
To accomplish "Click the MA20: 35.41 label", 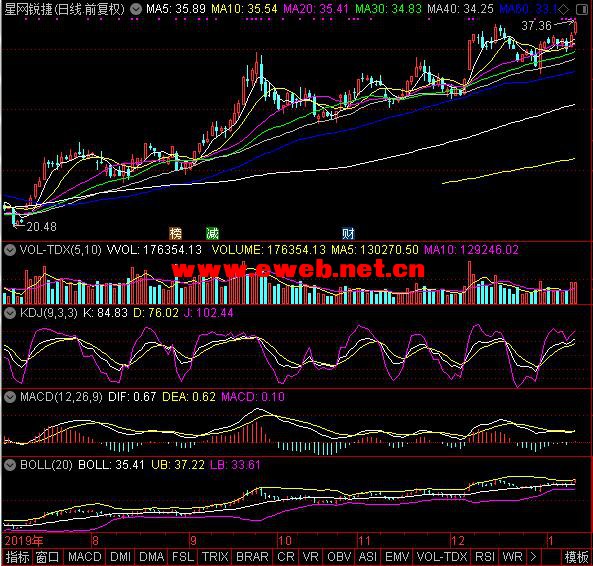I will [316, 9].
